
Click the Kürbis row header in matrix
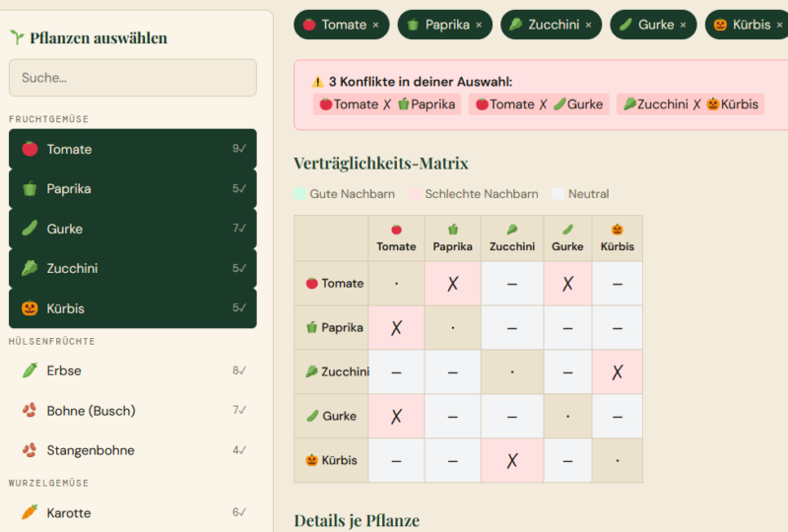pos(331,460)
